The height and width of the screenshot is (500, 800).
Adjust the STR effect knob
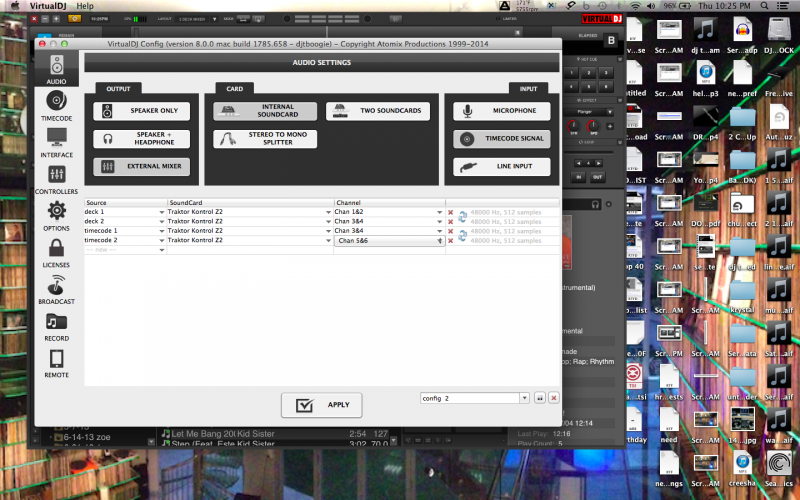[573, 126]
